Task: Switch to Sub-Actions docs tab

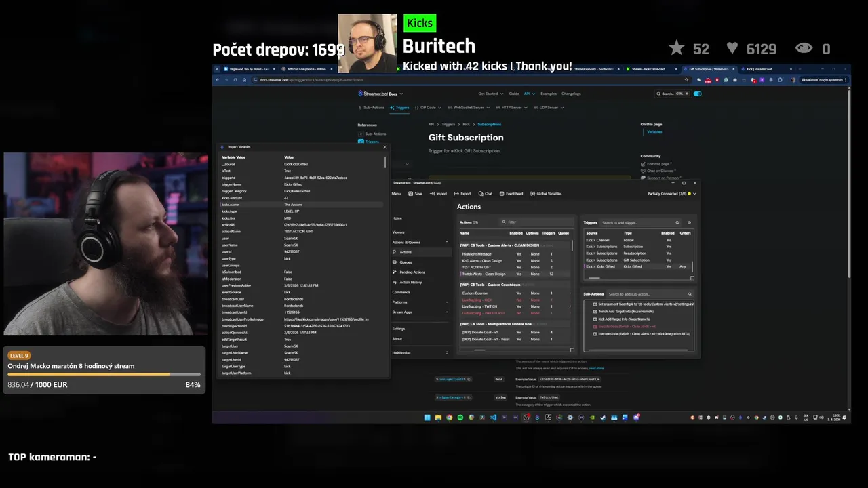Action: tap(372, 107)
